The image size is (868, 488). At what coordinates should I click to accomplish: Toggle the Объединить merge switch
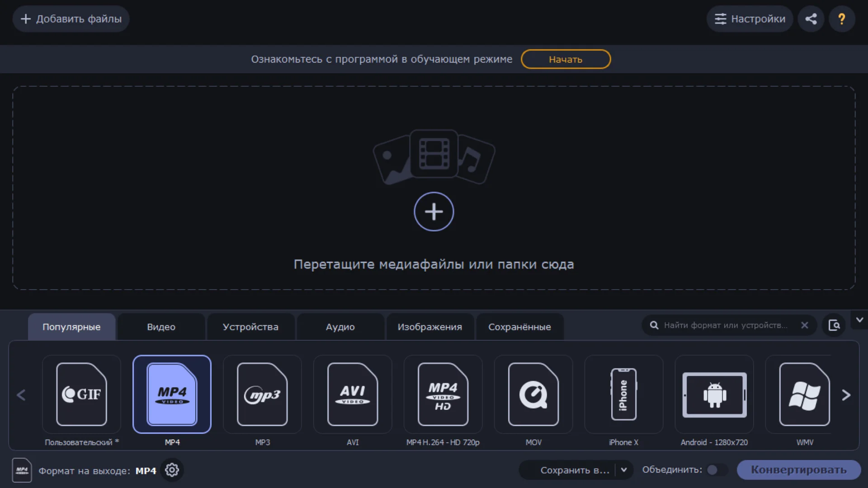coord(717,470)
